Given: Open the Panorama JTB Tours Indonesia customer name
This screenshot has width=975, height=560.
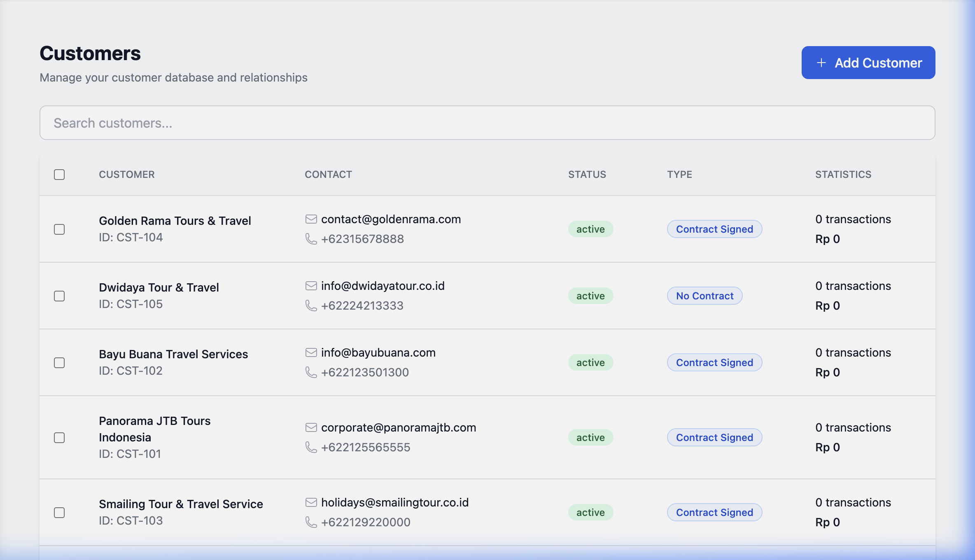Looking at the screenshot, I should (x=155, y=429).
